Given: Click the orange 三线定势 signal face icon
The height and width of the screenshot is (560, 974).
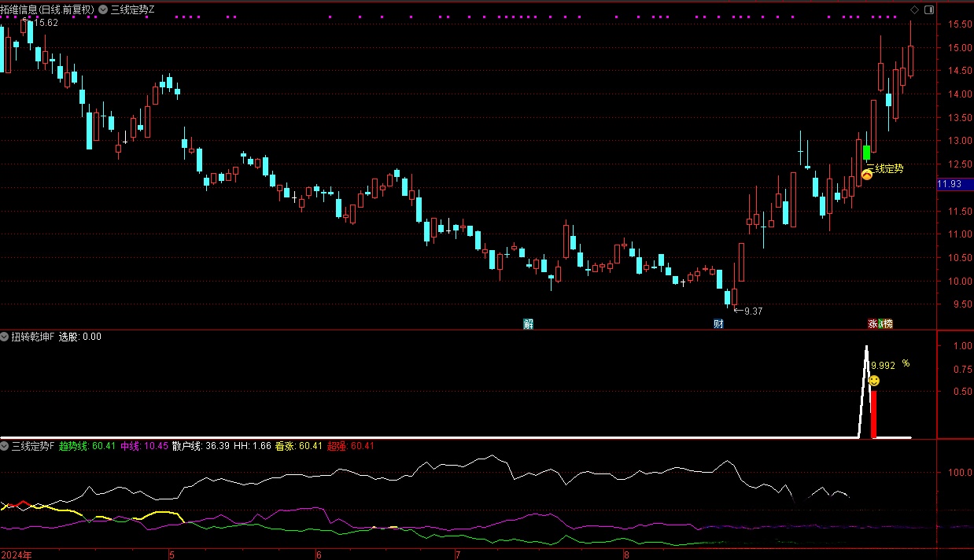Looking at the screenshot, I should point(867,174).
